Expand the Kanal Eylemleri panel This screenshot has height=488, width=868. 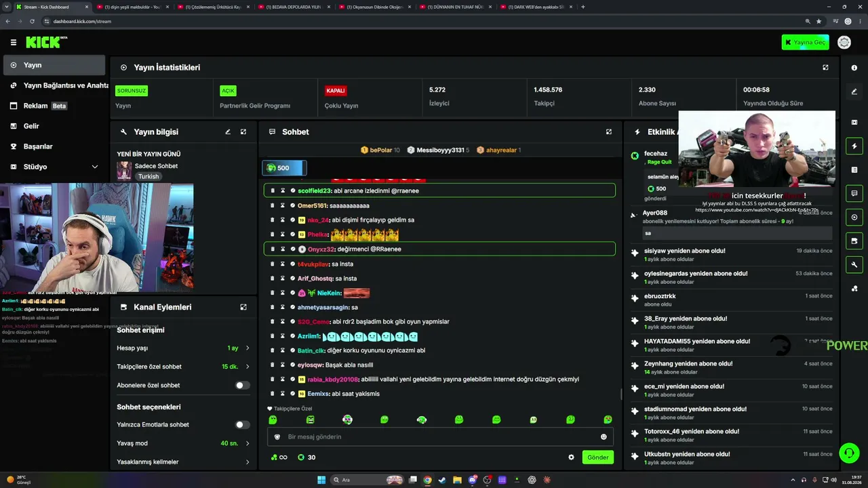click(243, 307)
